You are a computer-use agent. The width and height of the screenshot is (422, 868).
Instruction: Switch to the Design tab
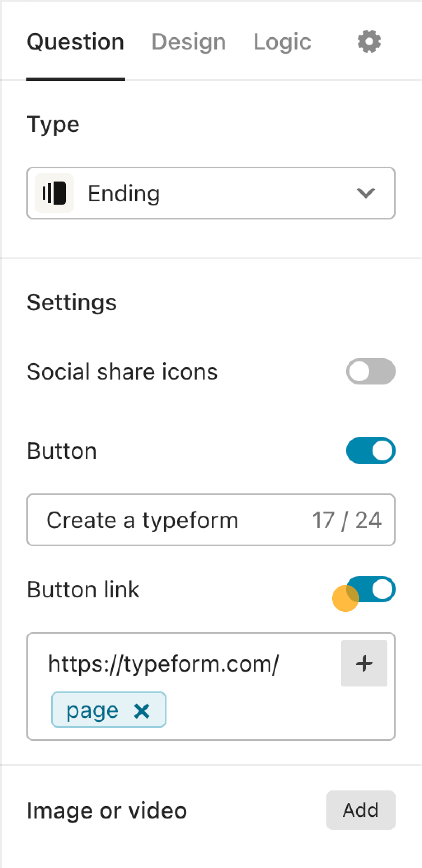click(x=189, y=42)
